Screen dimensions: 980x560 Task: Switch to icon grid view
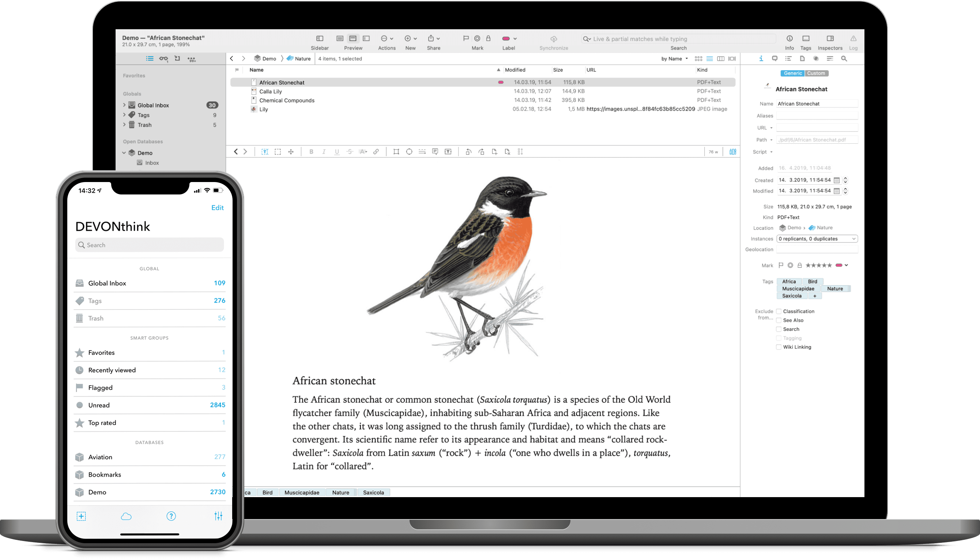point(698,59)
